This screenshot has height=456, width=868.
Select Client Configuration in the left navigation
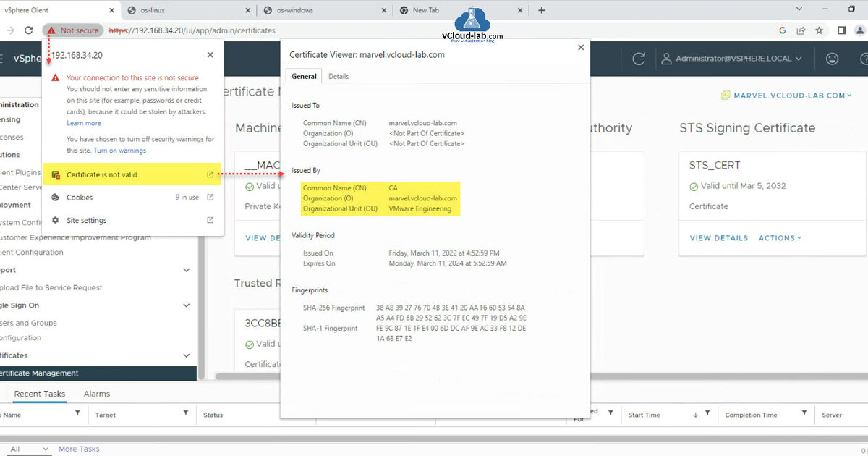[x=32, y=253]
